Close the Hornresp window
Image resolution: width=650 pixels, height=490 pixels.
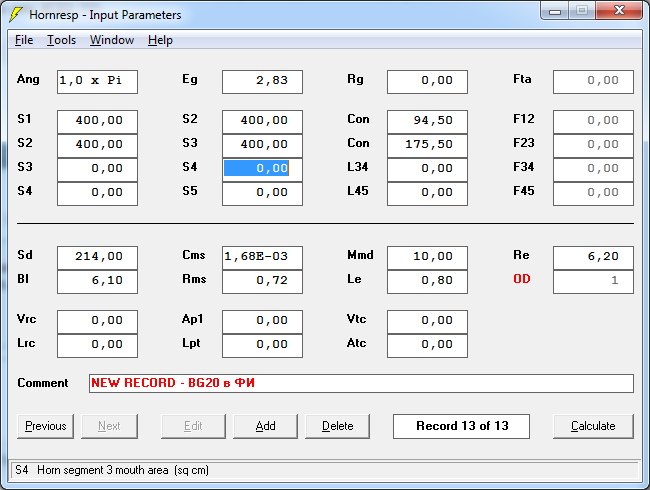pos(619,10)
